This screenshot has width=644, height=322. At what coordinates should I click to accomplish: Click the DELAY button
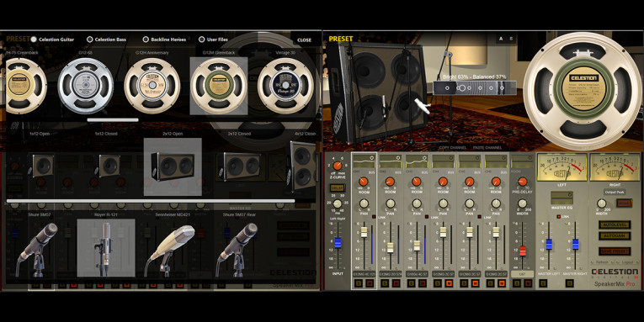tap(338, 188)
